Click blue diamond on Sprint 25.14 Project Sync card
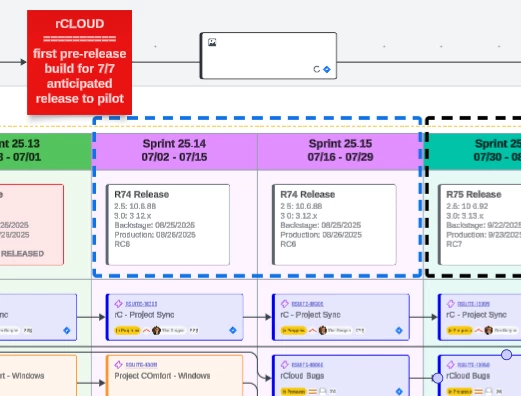Image resolution: width=521 pixels, height=396 pixels. pos(233,330)
